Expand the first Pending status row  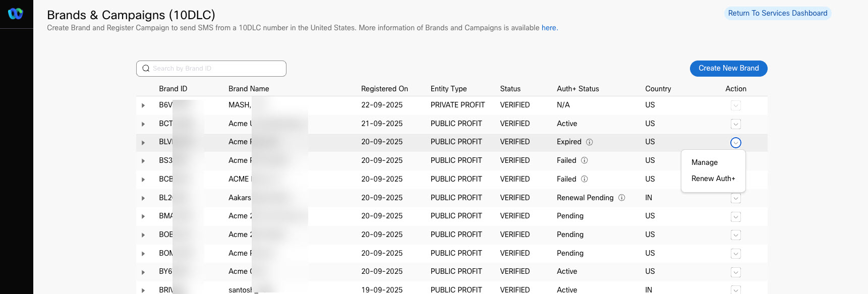point(143,216)
